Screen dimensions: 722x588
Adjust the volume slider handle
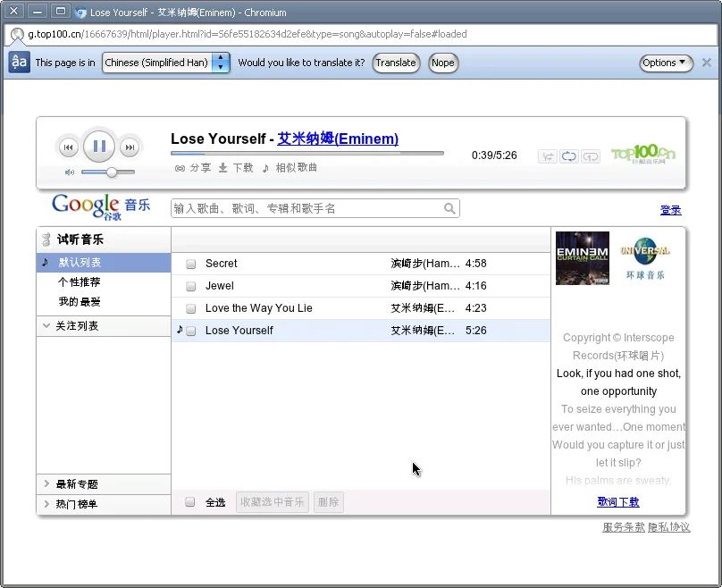tap(112, 172)
